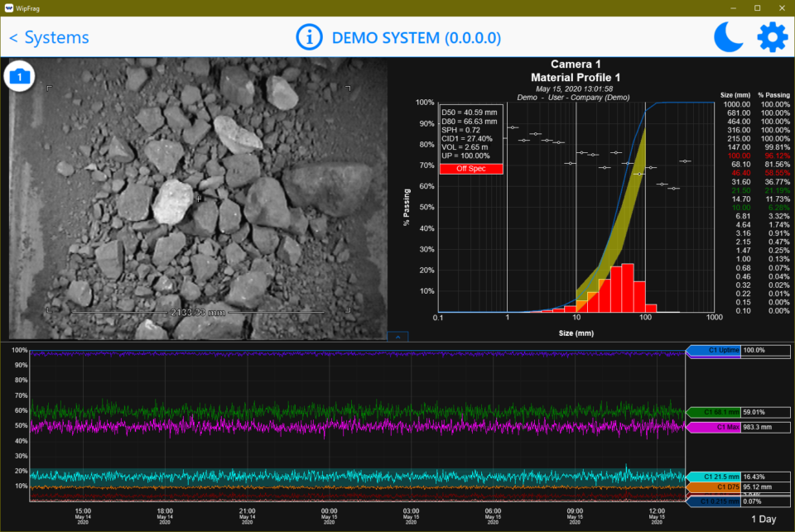Open settings using the gear icon
This screenshot has height=532, width=795.
coord(772,36)
